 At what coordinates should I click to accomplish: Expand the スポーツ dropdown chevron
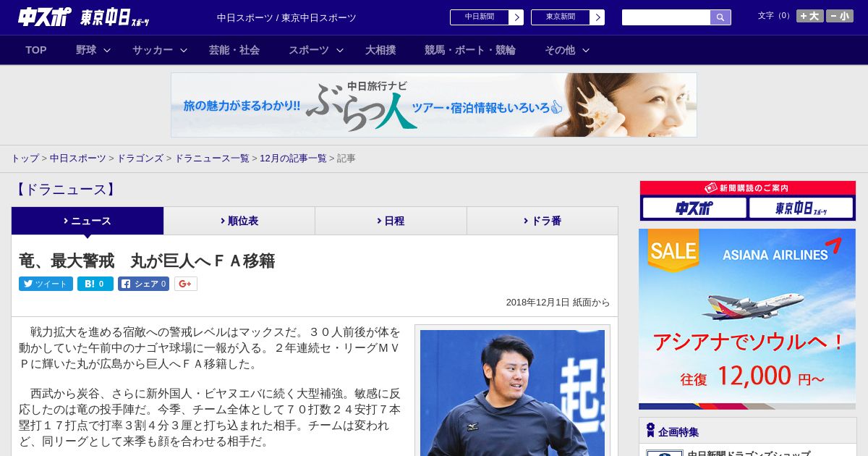[340, 50]
